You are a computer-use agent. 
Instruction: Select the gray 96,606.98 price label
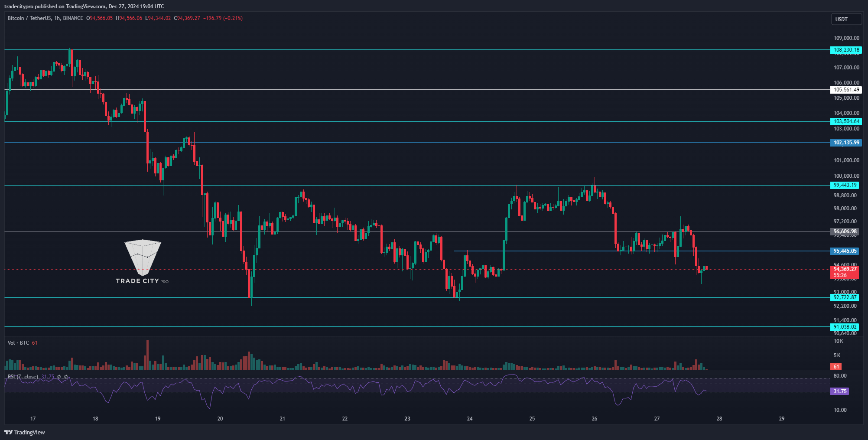click(845, 231)
